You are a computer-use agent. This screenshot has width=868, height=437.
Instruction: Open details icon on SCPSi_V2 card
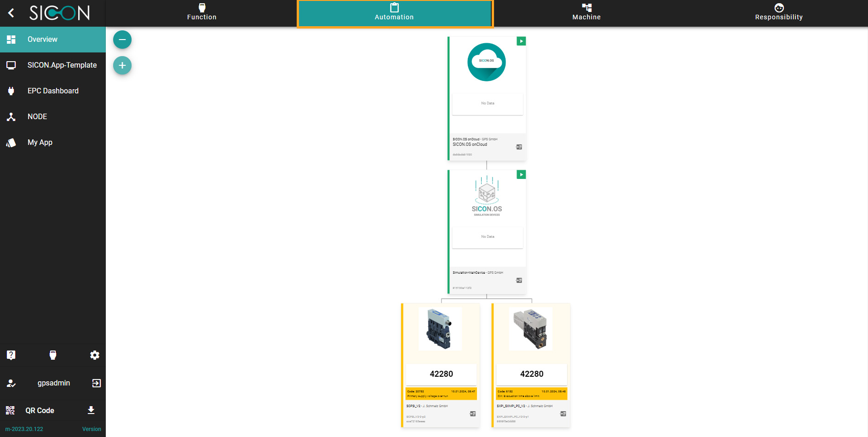pyautogui.click(x=472, y=414)
